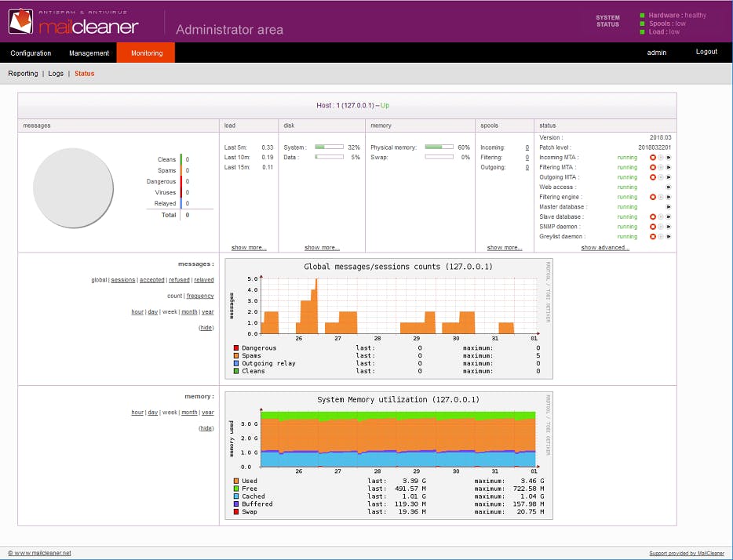Select sessions view for messages graph
The height and width of the screenshot is (560, 733).
coord(123,280)
